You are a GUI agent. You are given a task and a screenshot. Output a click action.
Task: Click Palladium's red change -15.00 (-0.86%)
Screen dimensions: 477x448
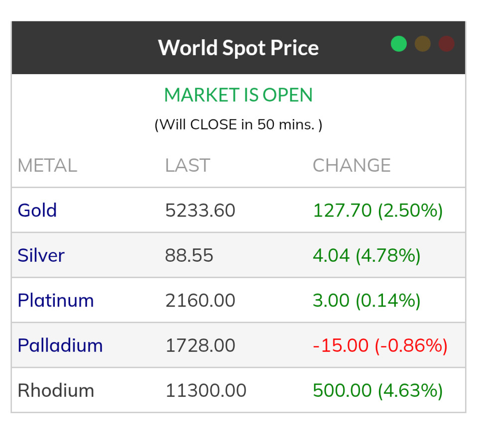click(380, 345)
